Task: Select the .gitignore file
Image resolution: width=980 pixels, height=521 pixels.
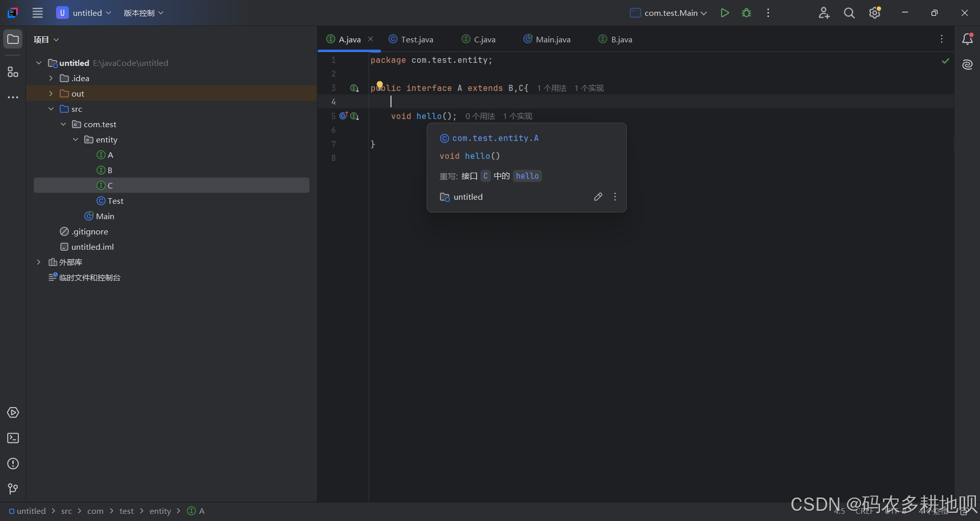Action: point(171,231)
